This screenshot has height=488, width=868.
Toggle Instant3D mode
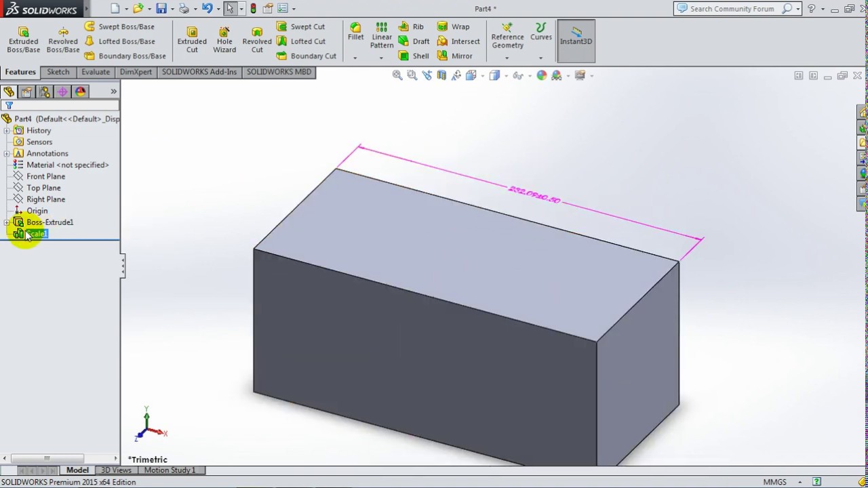tap(576, 41)
